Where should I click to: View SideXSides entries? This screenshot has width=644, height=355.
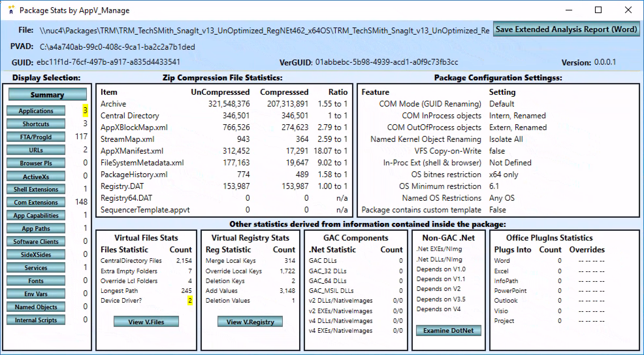36,255
